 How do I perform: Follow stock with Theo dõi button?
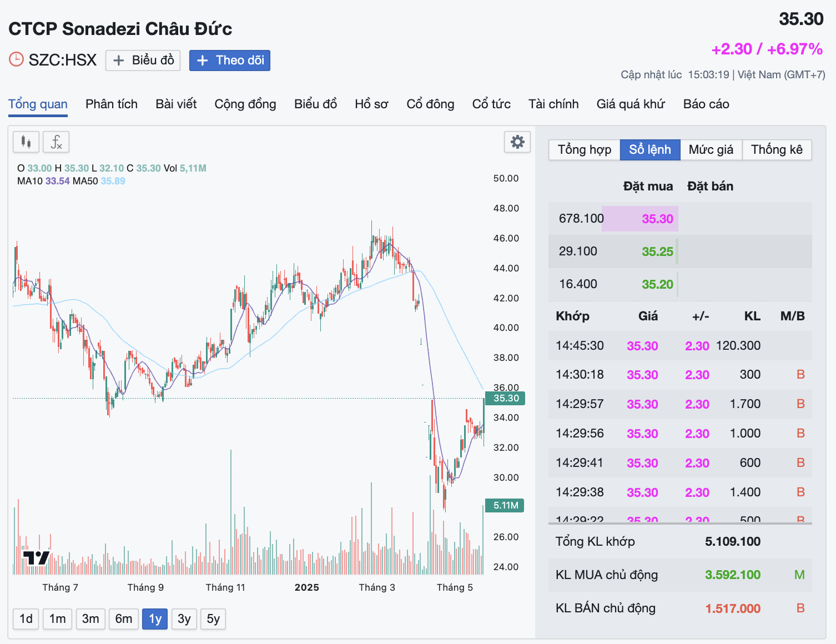coord(230,61)
